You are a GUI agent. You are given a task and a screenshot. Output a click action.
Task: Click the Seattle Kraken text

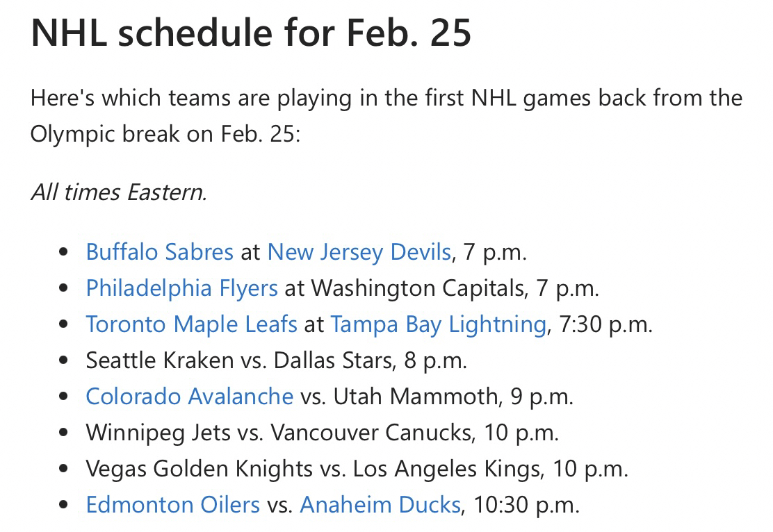coord(159,360)
